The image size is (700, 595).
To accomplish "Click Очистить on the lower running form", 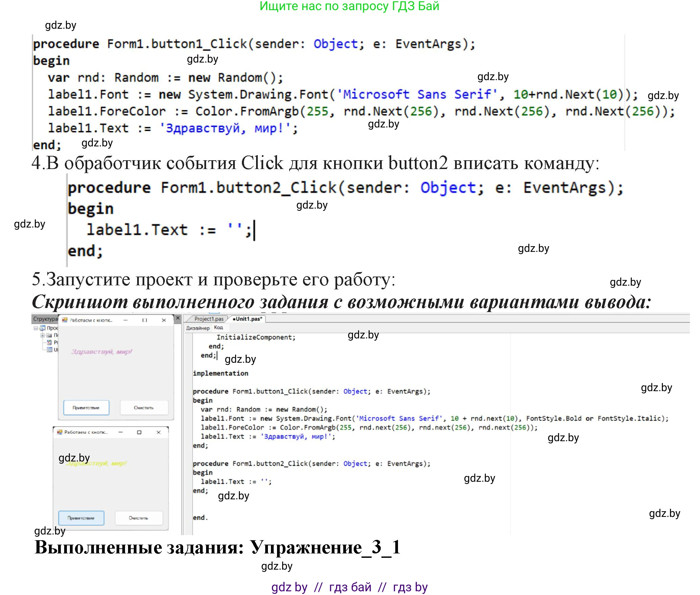I will [x=139, y=518].
